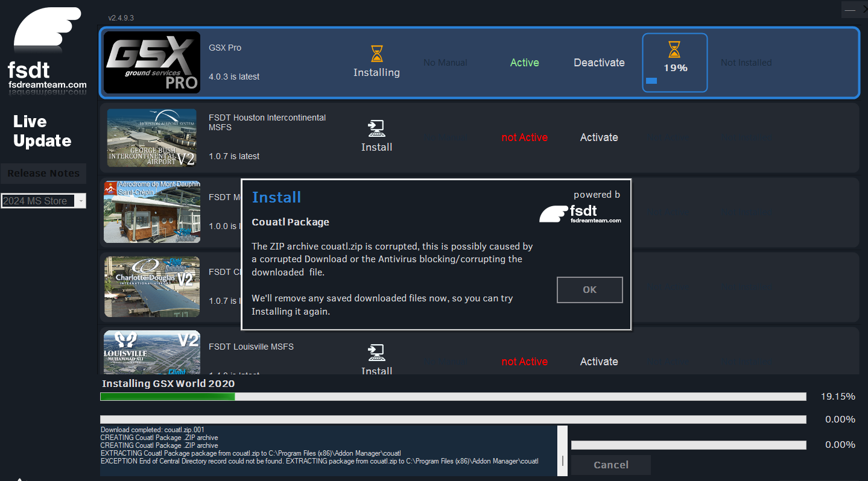The image size is (868, 481).
Task: Click the Live Update heading
Action: pos(42,131)
